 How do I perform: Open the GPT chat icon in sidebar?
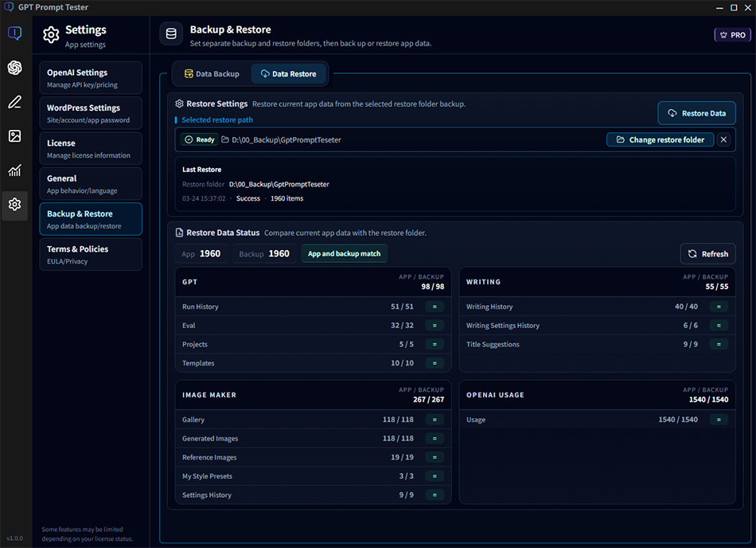pyautogui.click(x=14, y=33)
